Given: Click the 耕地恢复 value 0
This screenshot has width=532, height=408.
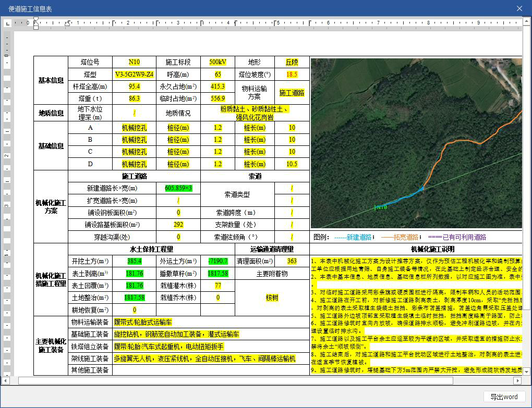Looking at the screenshot, I should [135, 310].
